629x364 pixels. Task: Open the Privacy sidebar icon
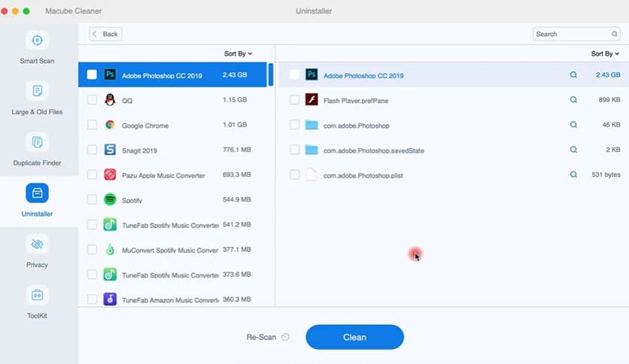click(x=37, y=244)
